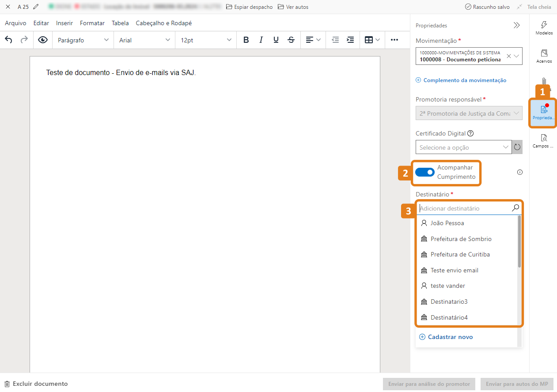The width and height of the screenshot is (557, 392).
Task: Apply bold formatting
Action: pyautogui.click(x=246, y=40)
